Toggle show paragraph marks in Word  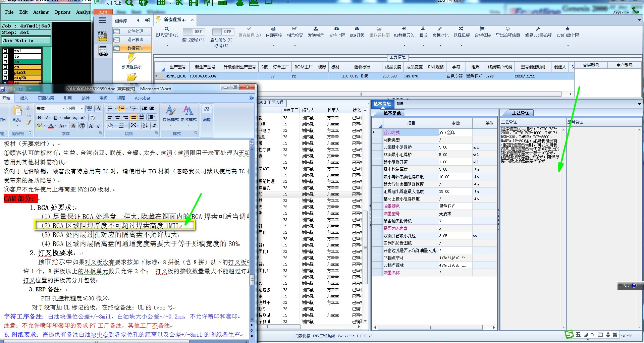(x=154, y=125)
